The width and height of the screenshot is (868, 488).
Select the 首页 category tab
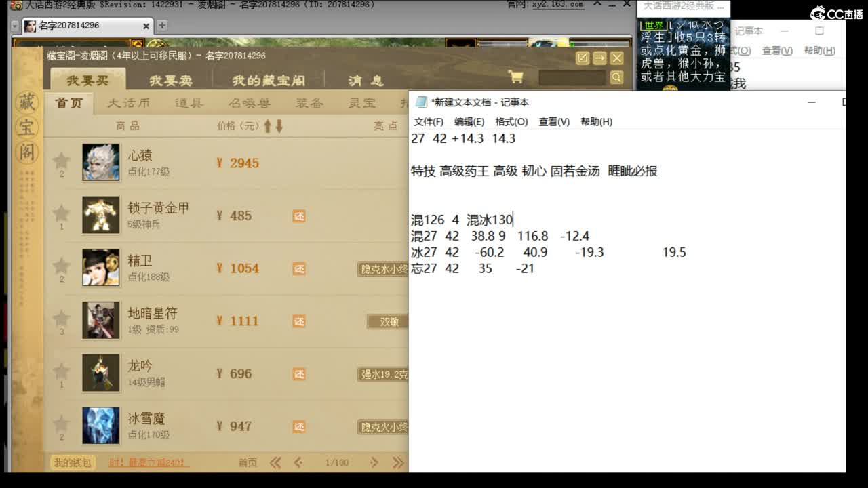tap(69, 103)
